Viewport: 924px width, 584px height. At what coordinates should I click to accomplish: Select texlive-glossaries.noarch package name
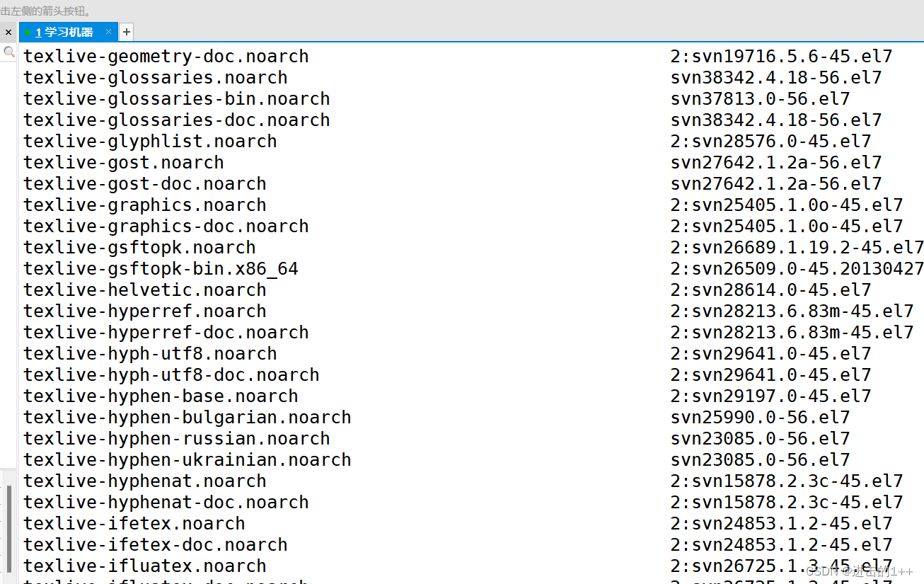[x=156, y=78]
